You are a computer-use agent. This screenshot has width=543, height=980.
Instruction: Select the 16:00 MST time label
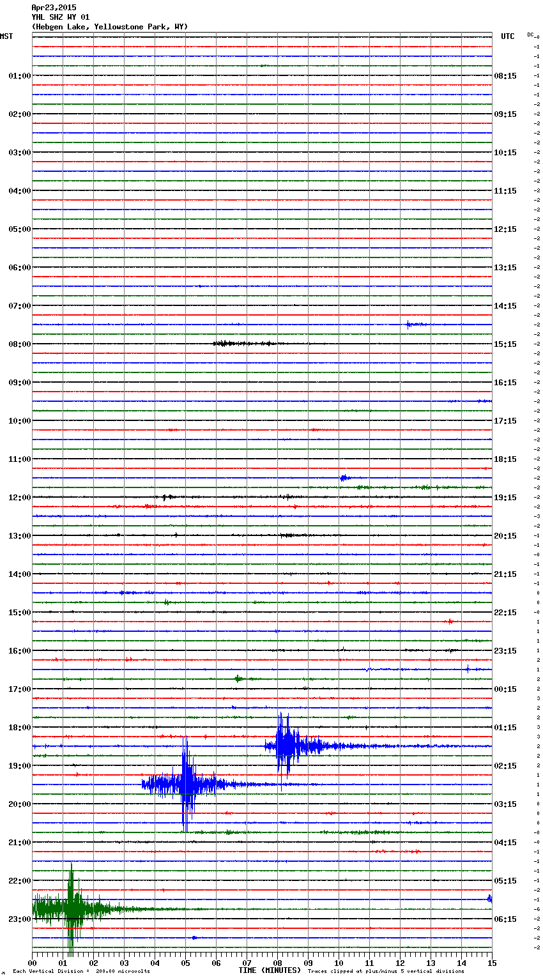click(x=20, y=650)
